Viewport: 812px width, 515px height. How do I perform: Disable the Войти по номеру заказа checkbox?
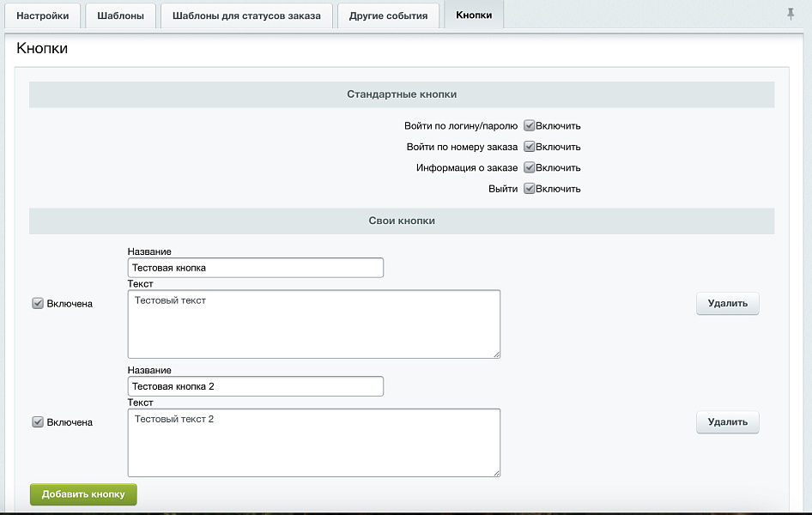pyautogui.click(x=530, y=147)
